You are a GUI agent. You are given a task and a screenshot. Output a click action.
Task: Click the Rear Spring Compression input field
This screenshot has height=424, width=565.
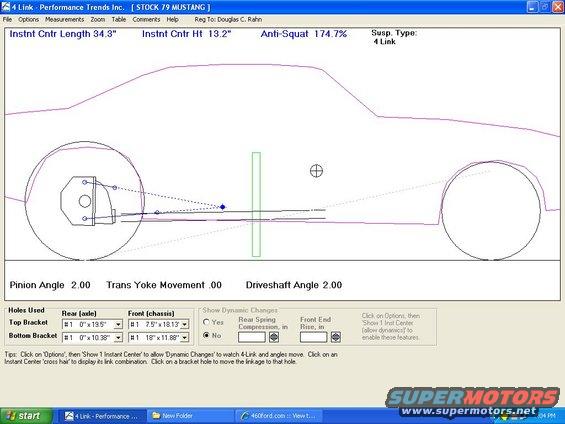(x=252, y=337)
